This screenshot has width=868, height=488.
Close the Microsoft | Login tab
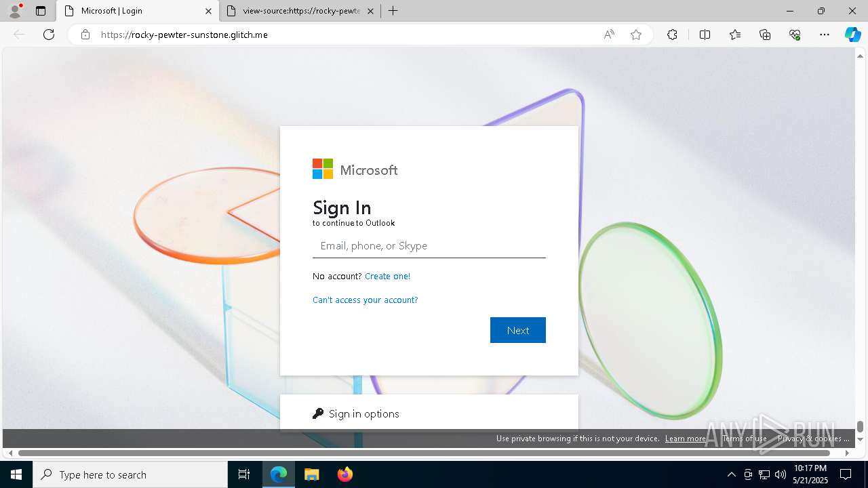click(209, 11)
